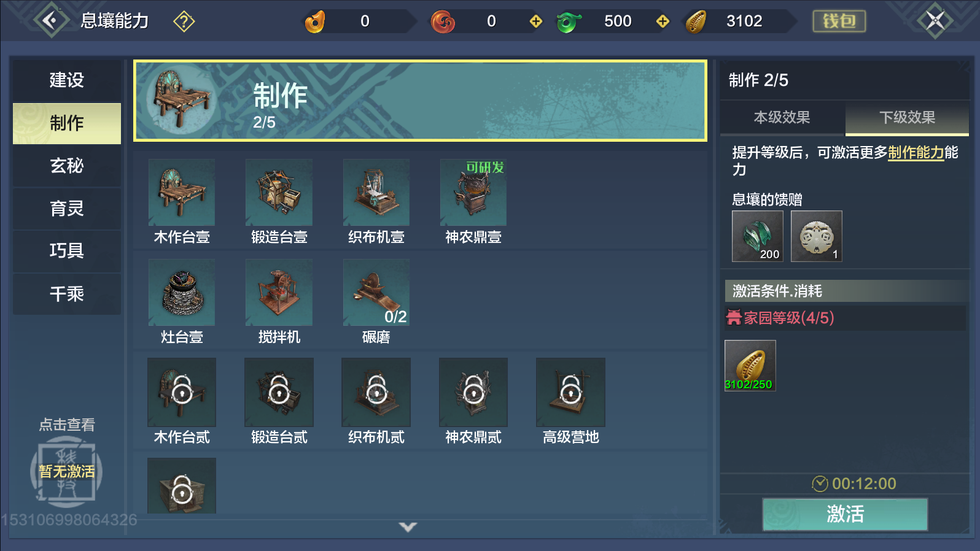
Task: Select the 木作台壹 workbench icon
Action: click(182, 192)
